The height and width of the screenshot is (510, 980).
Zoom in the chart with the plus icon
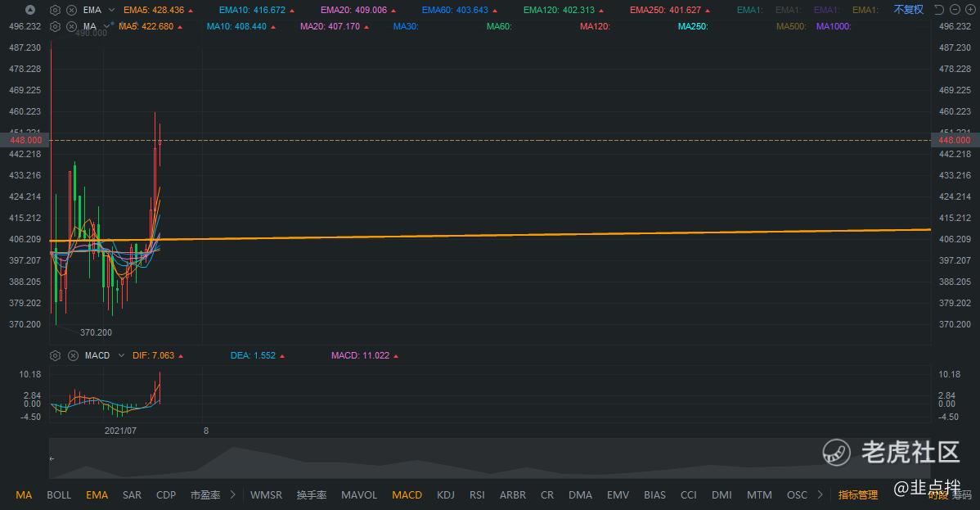point(971,9)
